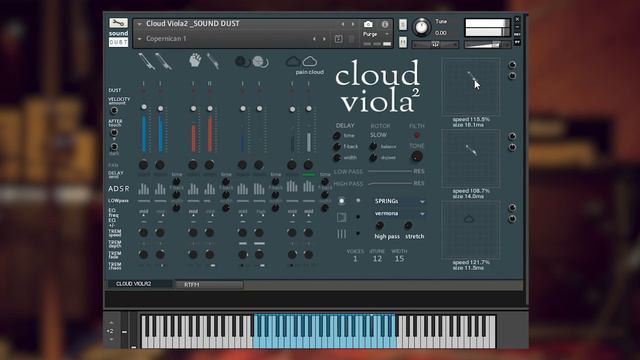Viewport: 640px width, 360px height.
Task: Toggle the Solo button in header
Action: tap(403, 24)
